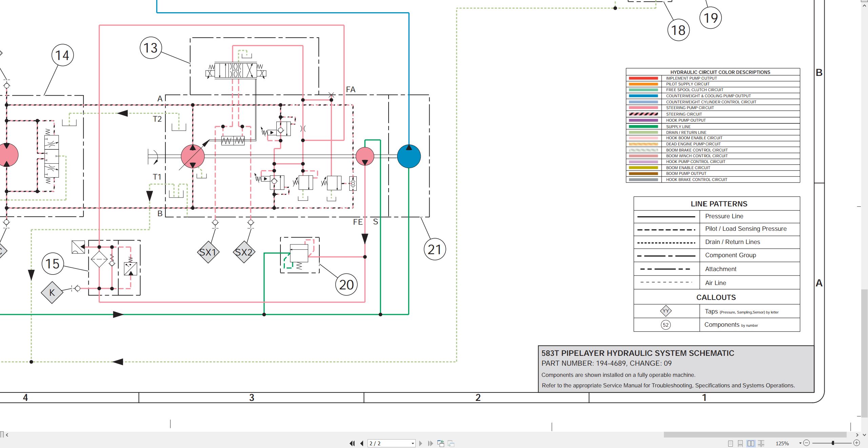Click the large pink variable steering pump symbol
The image size is (868, 448).
click(x=193, y=156)
